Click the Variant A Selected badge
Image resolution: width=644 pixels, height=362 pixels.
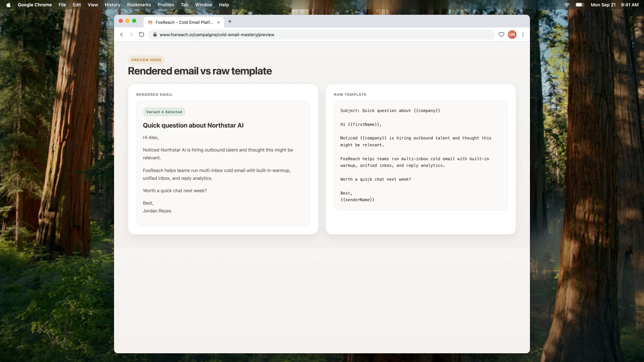[164, 112]
